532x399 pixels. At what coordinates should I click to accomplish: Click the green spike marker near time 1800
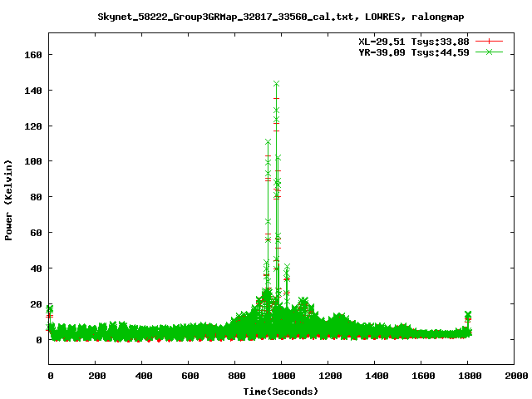pyautogui.click(x=468, y=314)
